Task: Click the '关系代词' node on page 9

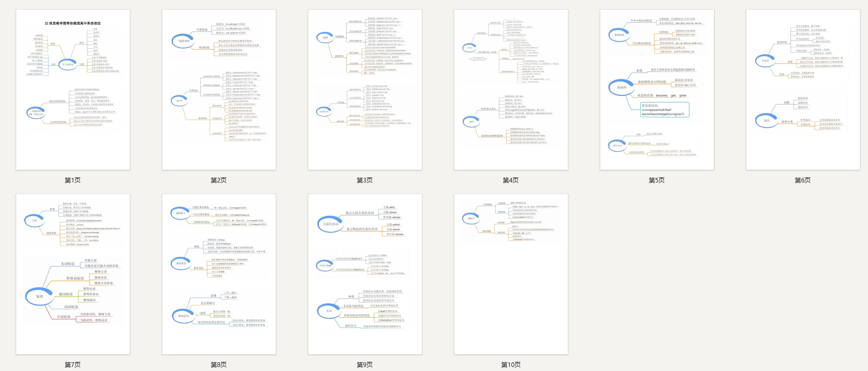Action: coord(331,224)
